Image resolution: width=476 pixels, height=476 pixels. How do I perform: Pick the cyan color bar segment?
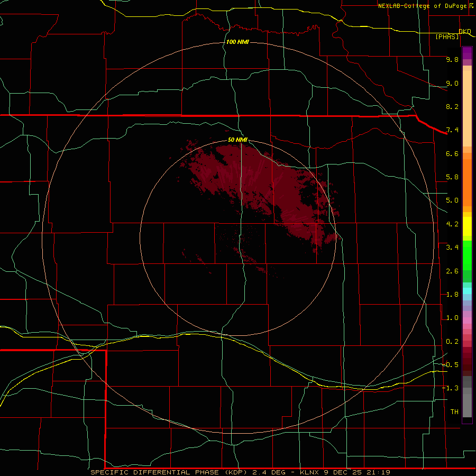pos(467,291)
